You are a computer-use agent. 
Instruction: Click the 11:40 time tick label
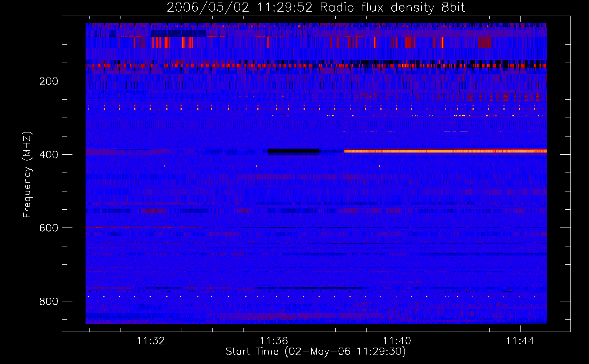(x=397, y=341)
